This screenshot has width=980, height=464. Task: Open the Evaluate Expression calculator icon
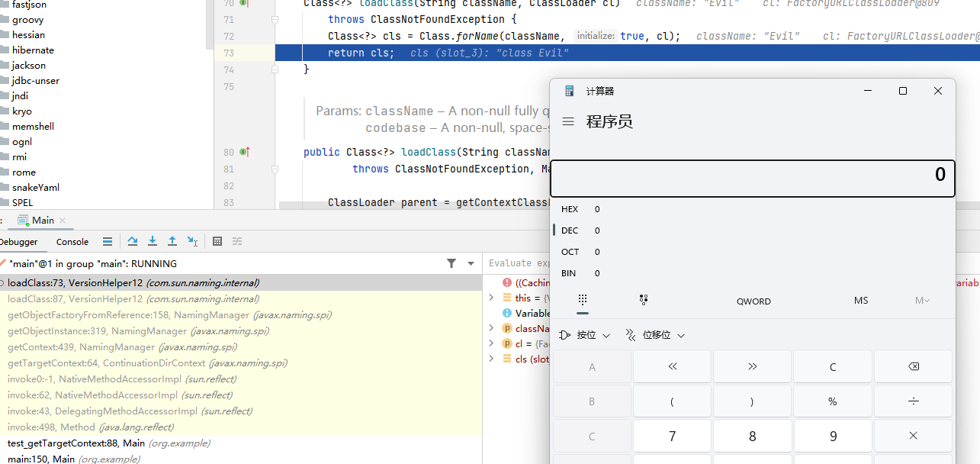tap(217, 241)
